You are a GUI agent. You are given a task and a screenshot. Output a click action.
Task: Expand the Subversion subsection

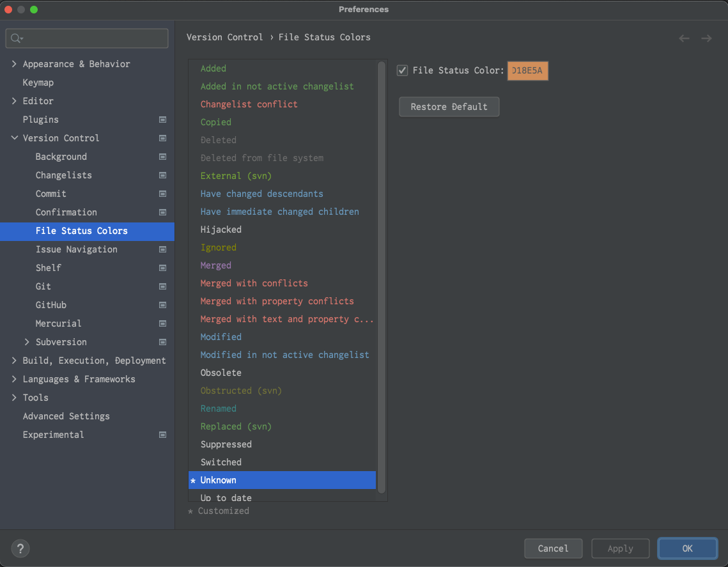[27, 342]
